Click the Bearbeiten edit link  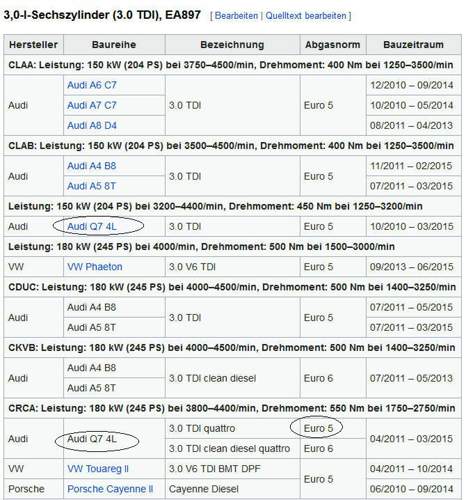(236, 16)
